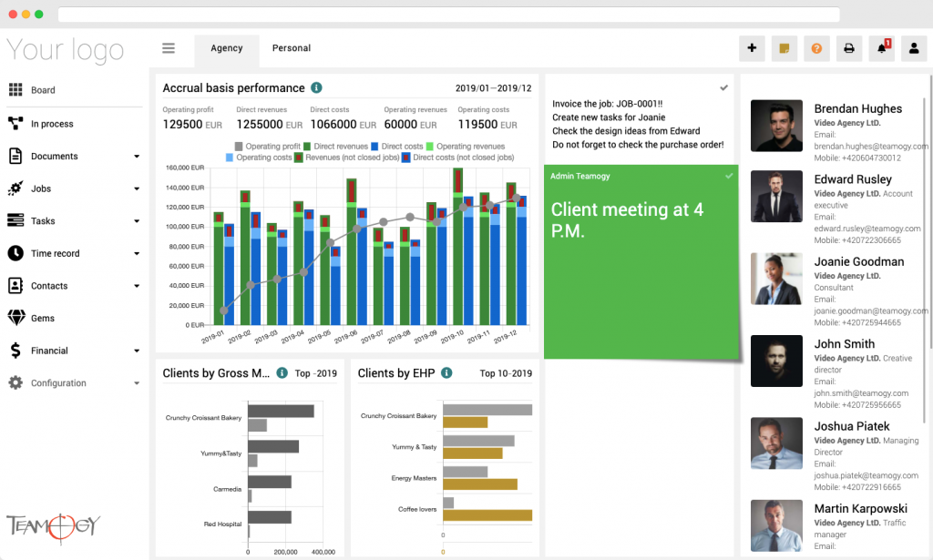Click the 129500 EUR operating profit value
The height and width of the screenshot is (560, 933).
pos(192,124)
